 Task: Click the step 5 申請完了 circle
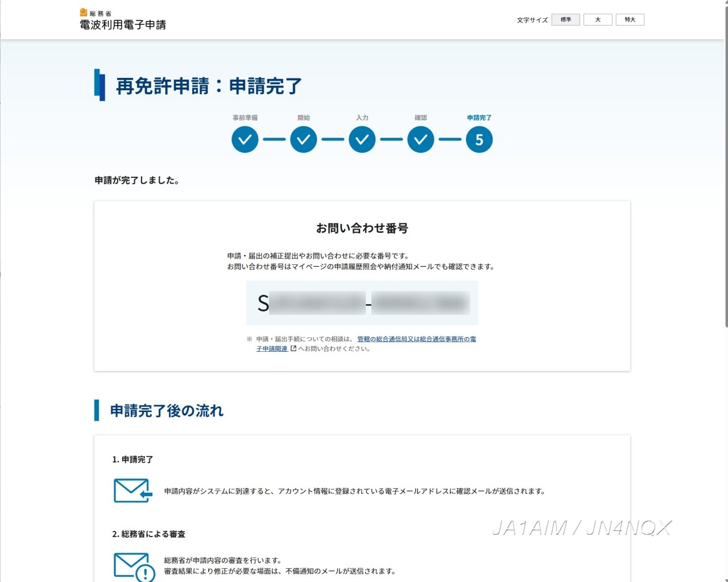point(479,140)
